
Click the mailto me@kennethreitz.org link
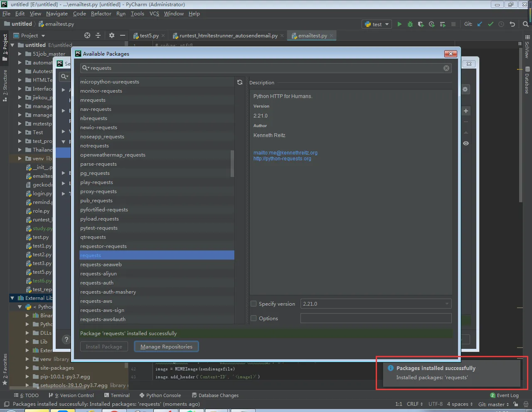point(285,153)
